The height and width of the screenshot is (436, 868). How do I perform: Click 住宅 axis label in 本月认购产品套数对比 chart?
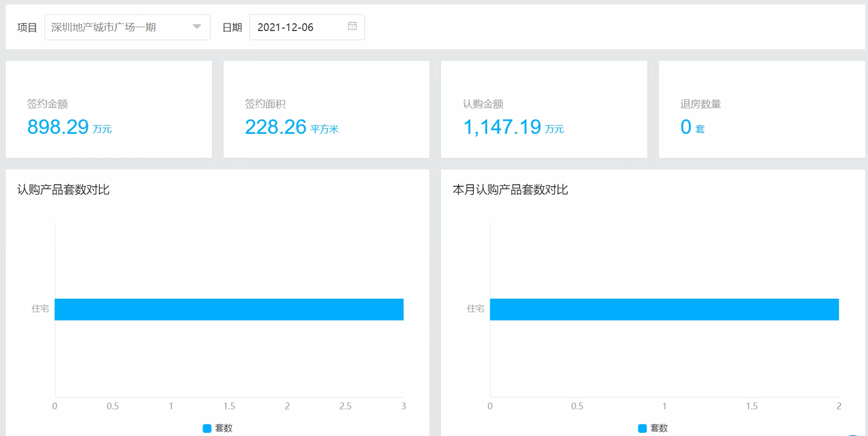475,309
